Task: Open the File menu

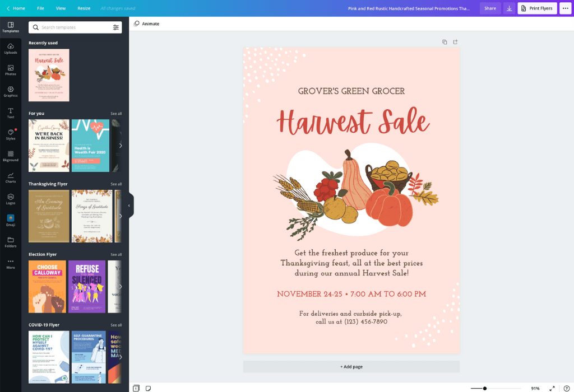Action: (40, 8)
